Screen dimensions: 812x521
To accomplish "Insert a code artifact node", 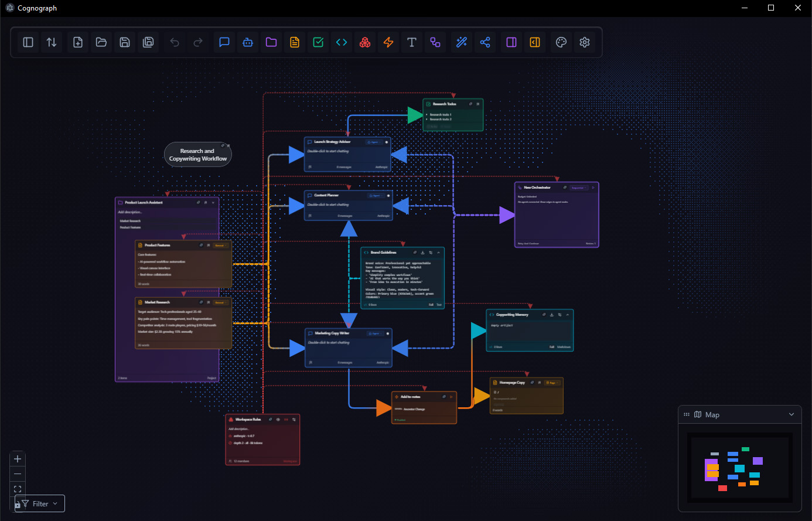I will (x=341, y=42).
